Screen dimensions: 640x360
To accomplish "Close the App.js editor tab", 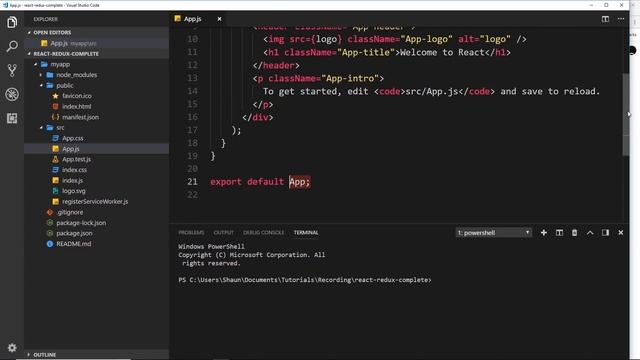I will pyautogui.click(x=219, y=19).
